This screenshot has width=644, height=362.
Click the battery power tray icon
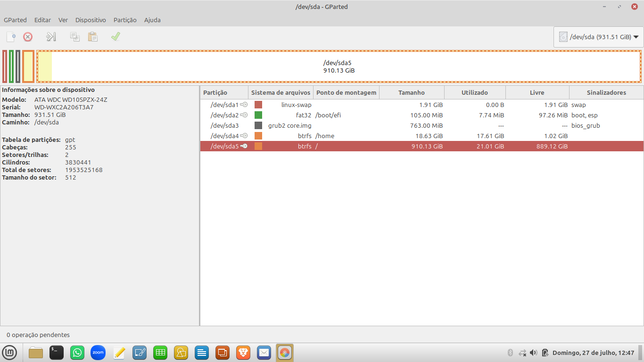point(545,353)
